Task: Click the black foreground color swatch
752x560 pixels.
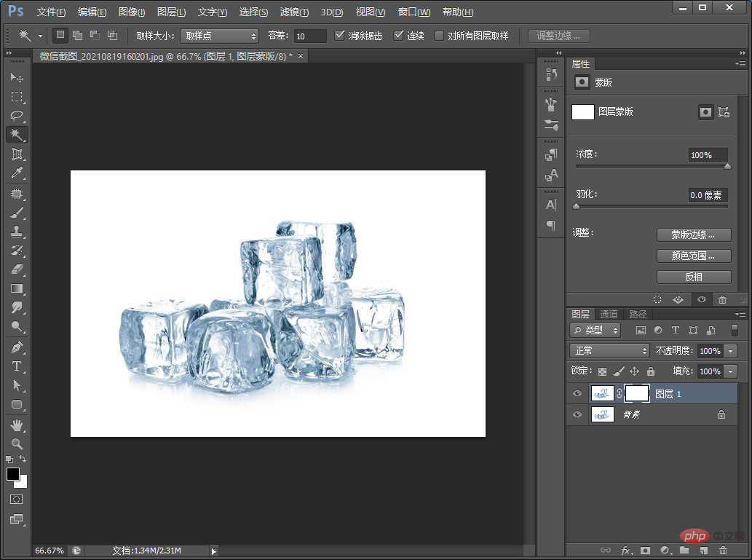Action: (x=13, y=475)
